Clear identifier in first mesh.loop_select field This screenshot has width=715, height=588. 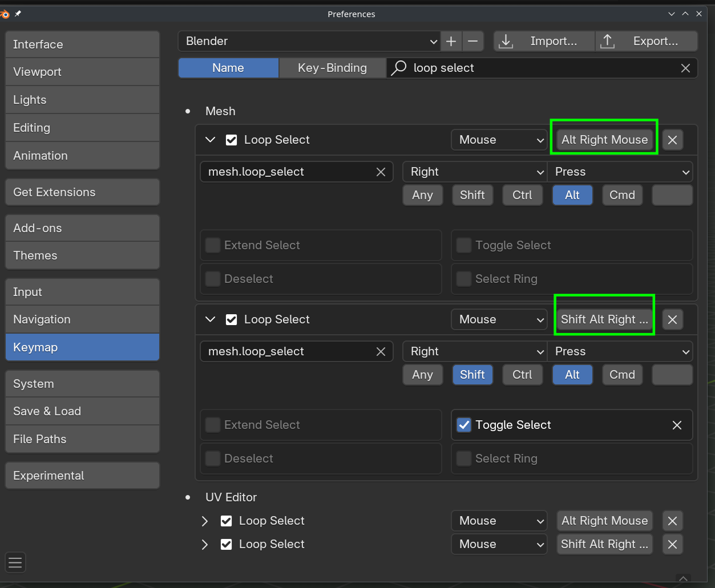(x=381, y=172)
